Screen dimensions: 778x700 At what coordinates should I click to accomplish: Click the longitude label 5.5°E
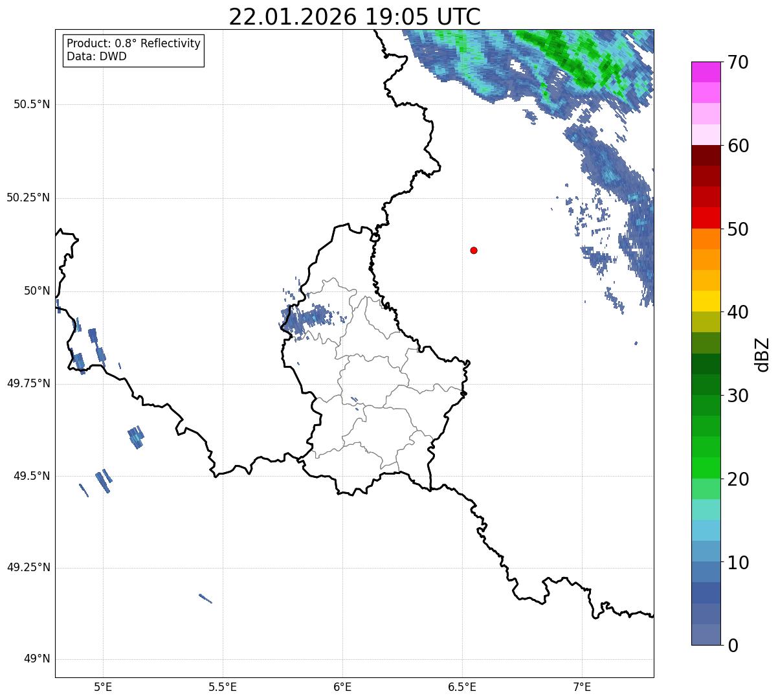pos(223,686)
